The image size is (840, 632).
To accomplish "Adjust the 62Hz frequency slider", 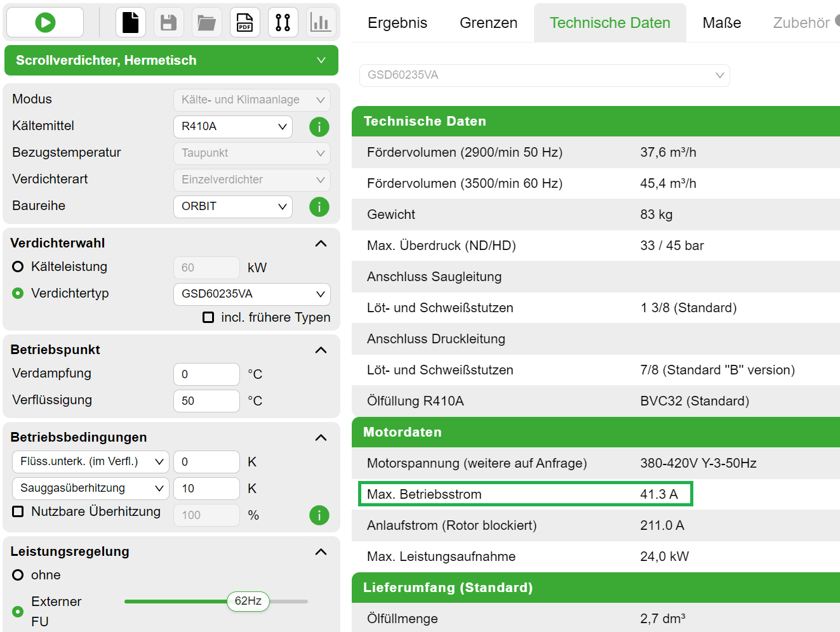I will pos(248,602).
